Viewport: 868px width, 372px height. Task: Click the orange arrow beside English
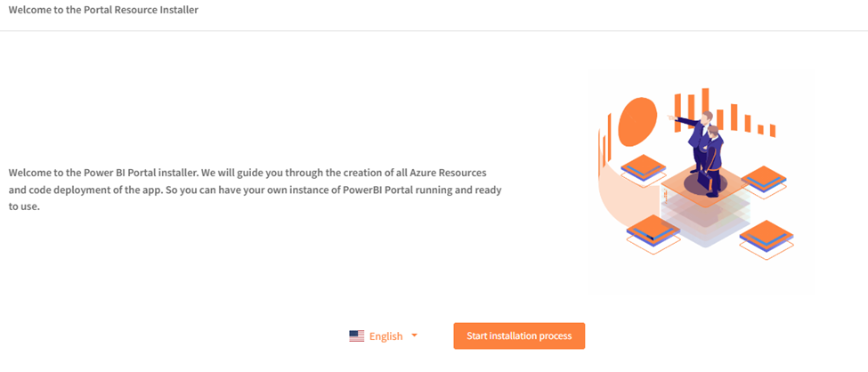click(414, 336)
